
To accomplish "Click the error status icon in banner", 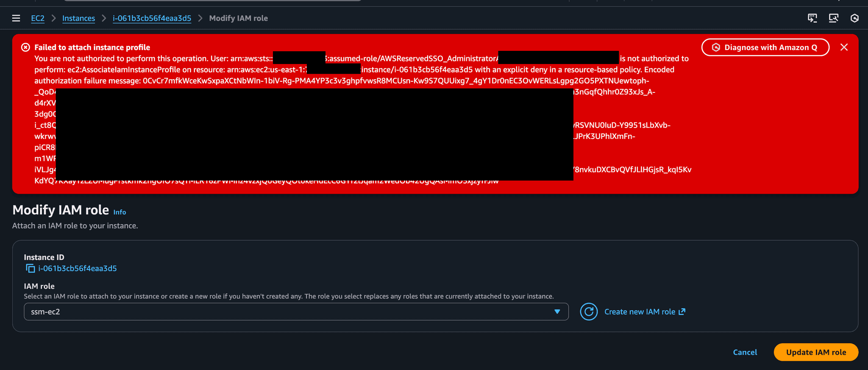I will [x=25, y=47].
